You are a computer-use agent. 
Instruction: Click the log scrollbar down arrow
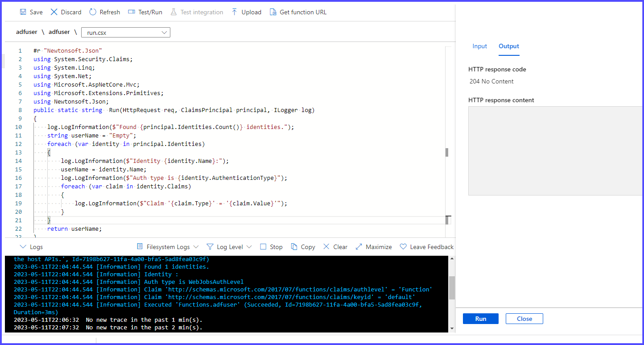[x=452, y=329]
